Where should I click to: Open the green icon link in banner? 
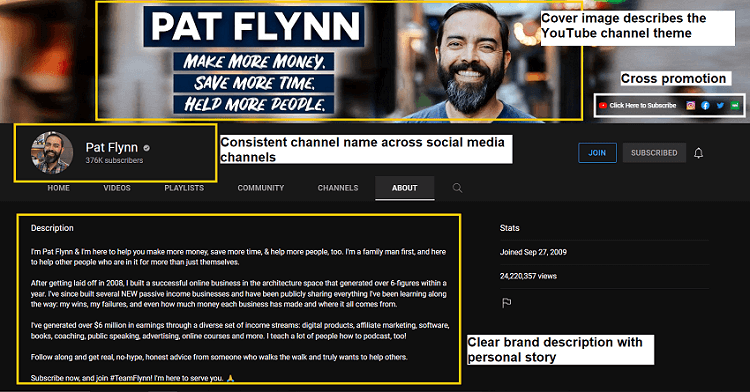735,106
